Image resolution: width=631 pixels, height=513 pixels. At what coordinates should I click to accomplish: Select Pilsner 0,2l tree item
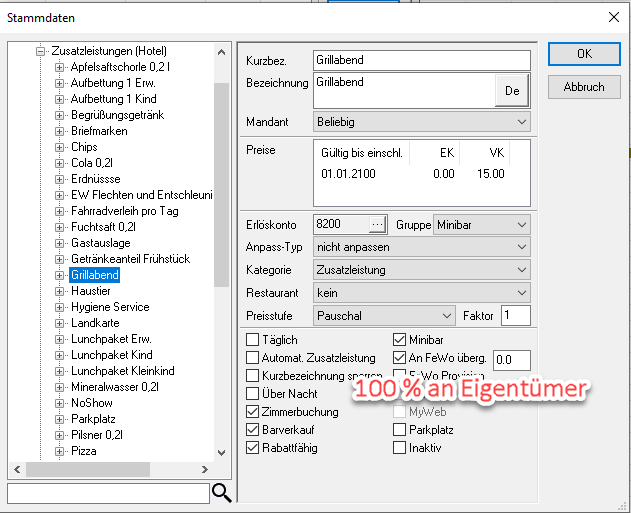coord(97,435)
